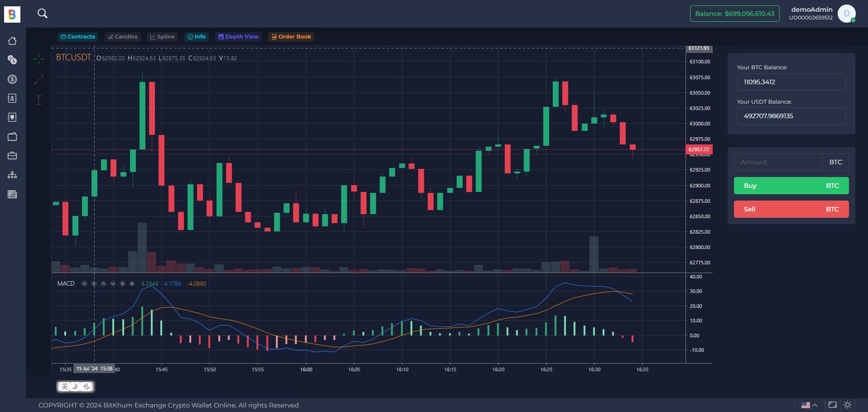This screenshot has height=412, width=868.
Task: Toggle MACD indicator visibility eye
Action: click(84, 284)
